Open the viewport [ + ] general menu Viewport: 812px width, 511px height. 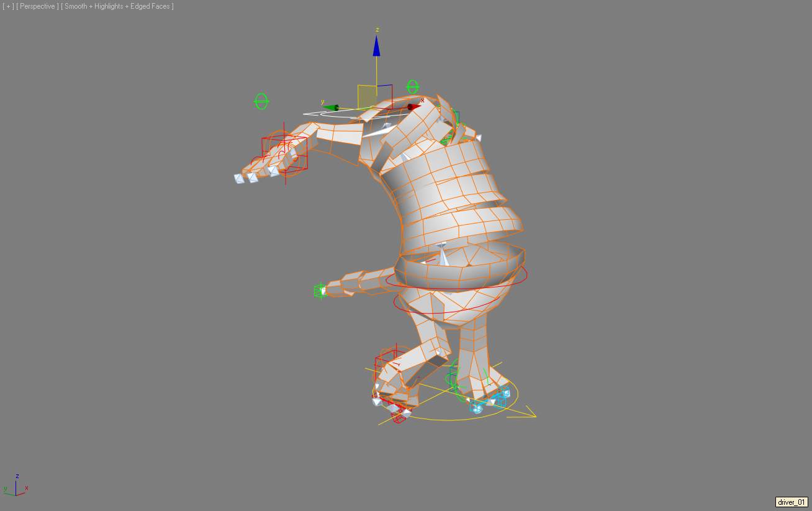[x=8, y=6]
